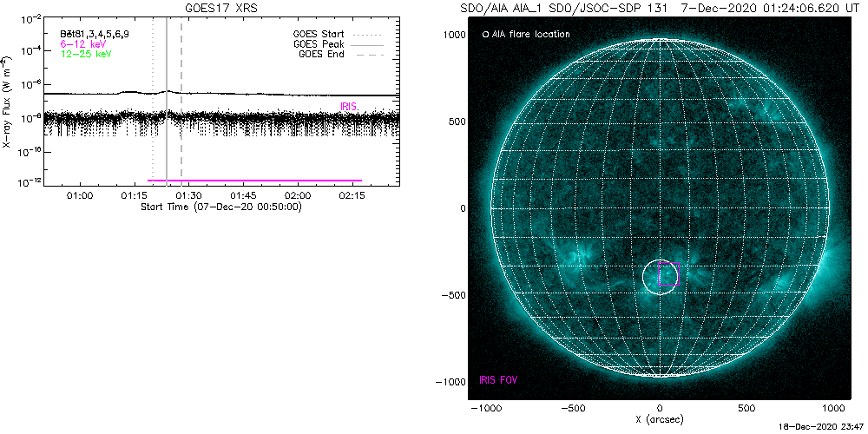Click the GOES17 XRS plot title

[221, 8]
